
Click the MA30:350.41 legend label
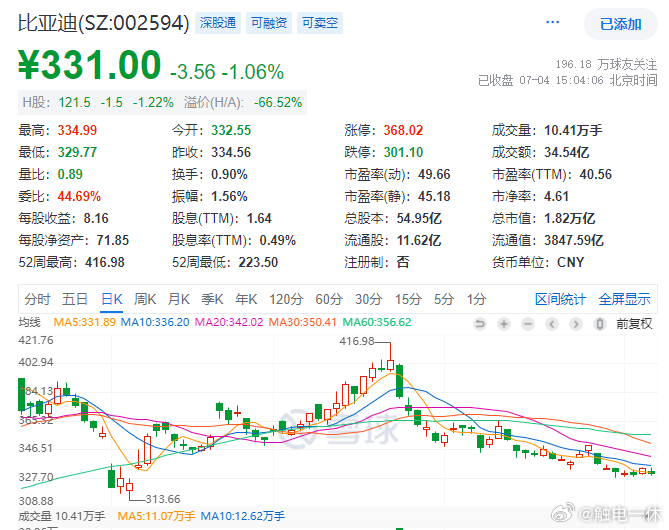click(303, 322)
